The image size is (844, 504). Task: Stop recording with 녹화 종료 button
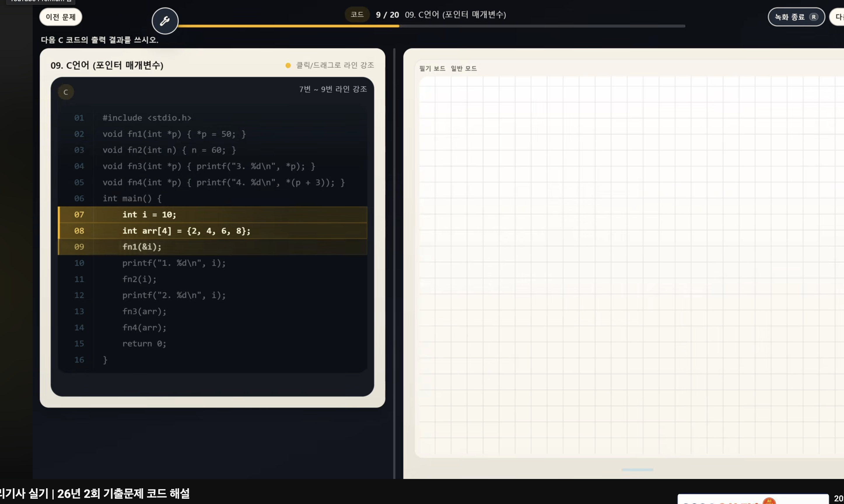(x=796, y=17)
